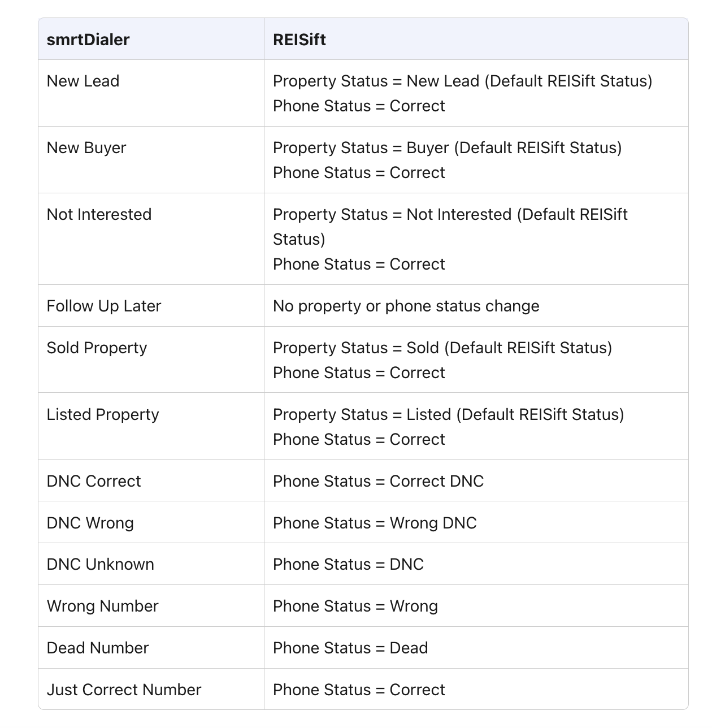The width and height of the screenshot is (712, 728).
Task: Click the Wrong Number row label
Action: coord(103,606)
